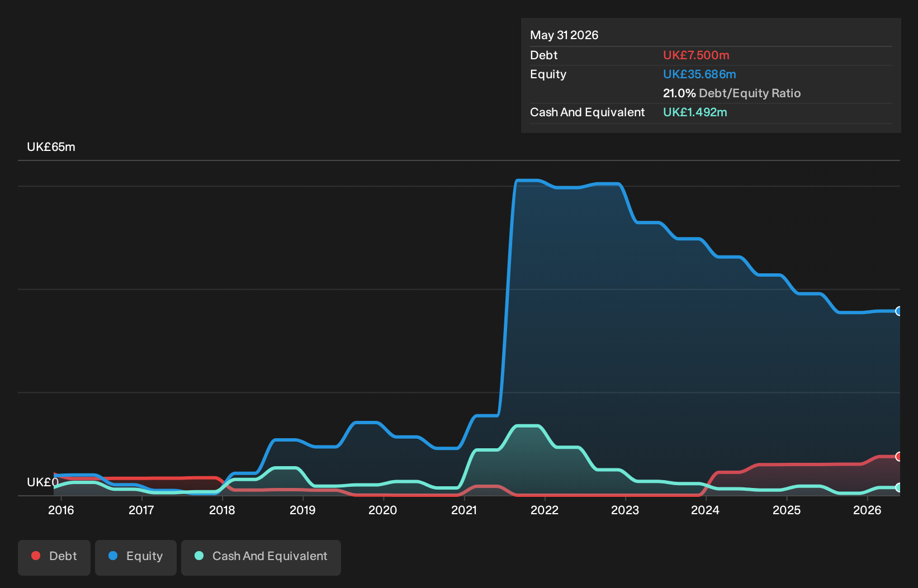This screenshot has width=918, height=588.
Task: Toggle the Equity series legend button
Action: [x=136, y=557]
